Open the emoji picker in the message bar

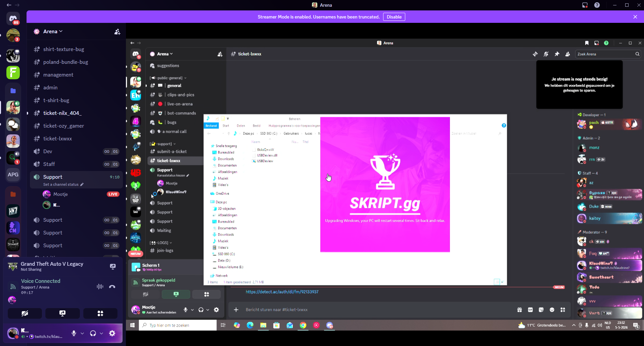pyautogui.click(x=552, y=310)
